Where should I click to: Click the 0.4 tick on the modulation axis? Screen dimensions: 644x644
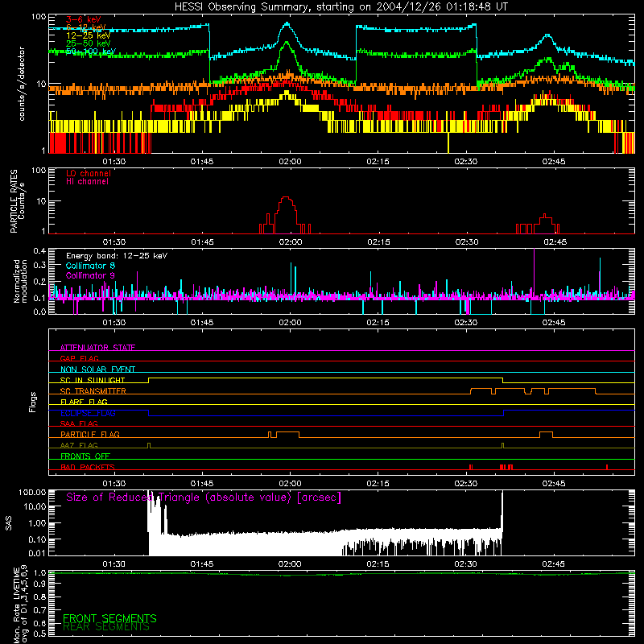click(39, 251)
